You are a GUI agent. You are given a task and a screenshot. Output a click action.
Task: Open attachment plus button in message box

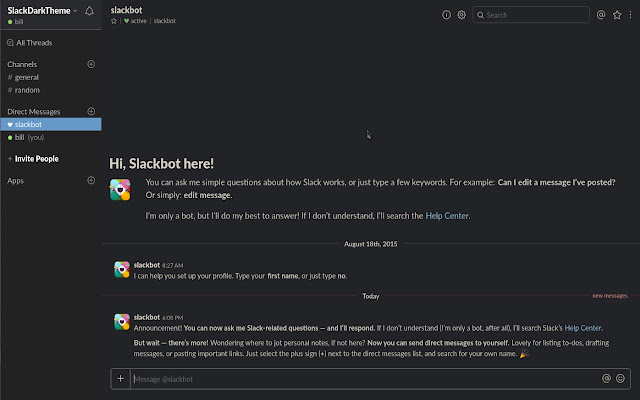120,378
